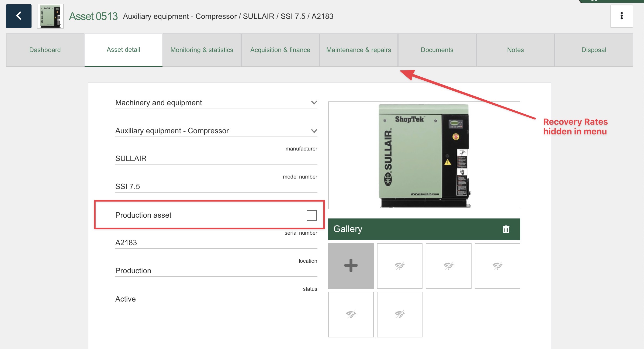Click the SULLAIR manufacturer field
The image size is (644, 349).
216,158
